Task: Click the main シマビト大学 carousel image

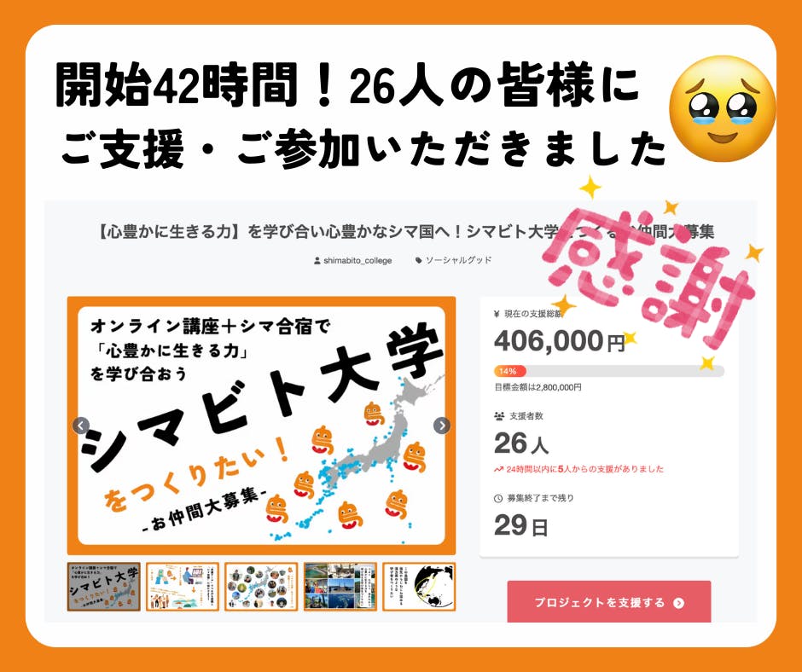Action: 261,426
